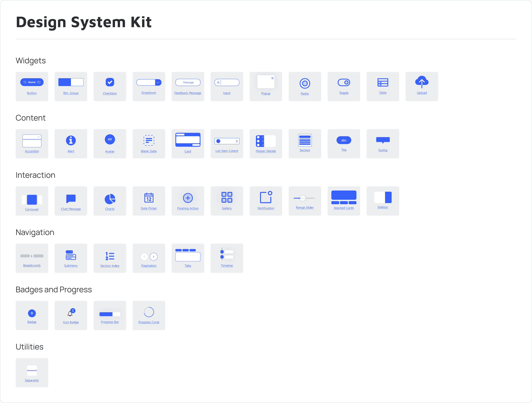The image size is (532, 403).
Task: Click the Charts pie icon
Action: click(x=110, y=199)
